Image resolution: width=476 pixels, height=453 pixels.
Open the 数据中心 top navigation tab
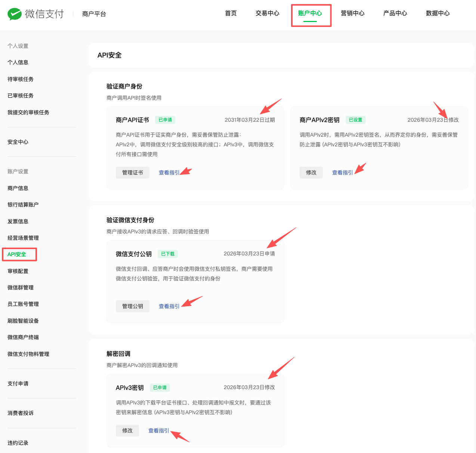(x=438, y=13)
